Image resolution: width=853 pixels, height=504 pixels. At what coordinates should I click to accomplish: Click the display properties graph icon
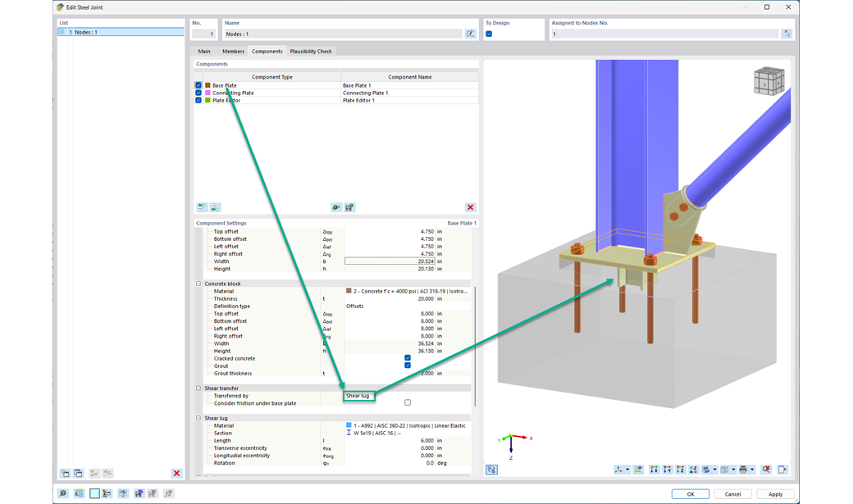[x=638, y=470]
